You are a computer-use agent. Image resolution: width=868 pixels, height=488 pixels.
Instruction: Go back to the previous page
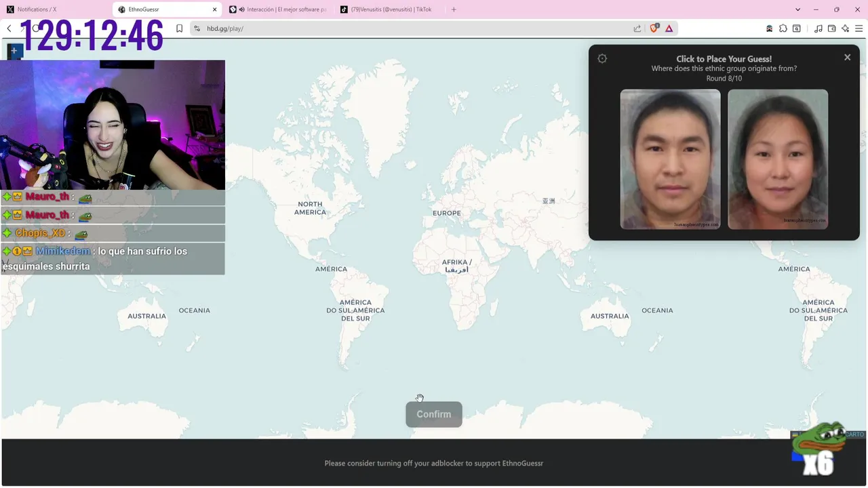pos(9,28)
